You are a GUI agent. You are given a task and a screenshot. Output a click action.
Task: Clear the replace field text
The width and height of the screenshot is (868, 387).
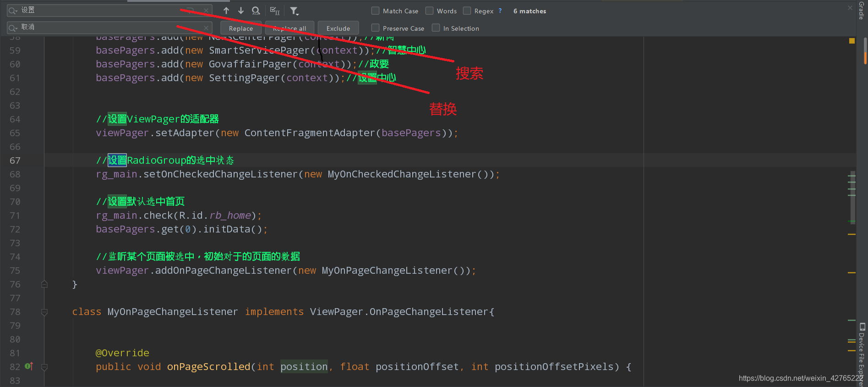tap(206, 28)
